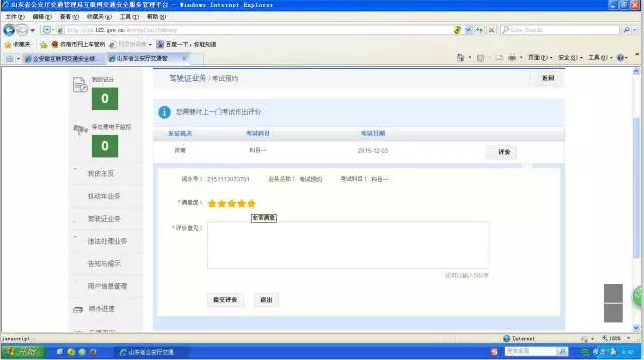The width and height of the screenshot is (644, 360).
Task: Select the third satisfaction star
Action: pos(232,204)
